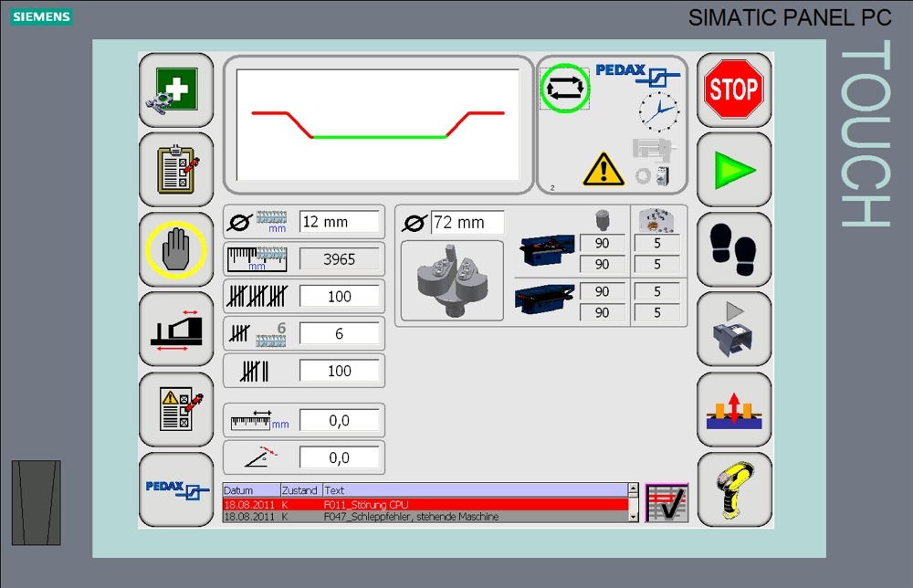Image resolution: width=913 pixels, height=588 pixels.
Task: Click the bending tool mandrel image
Action: pos(452,280)
